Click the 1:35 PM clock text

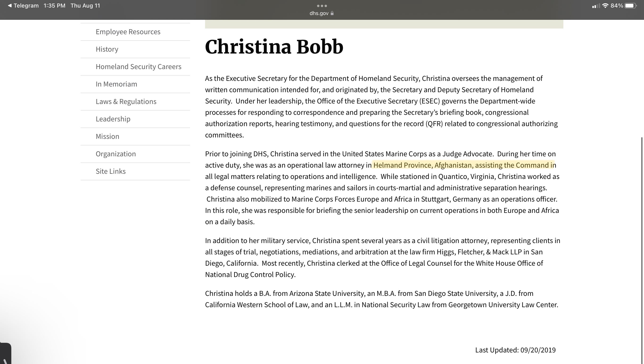(x=54, y=5)
